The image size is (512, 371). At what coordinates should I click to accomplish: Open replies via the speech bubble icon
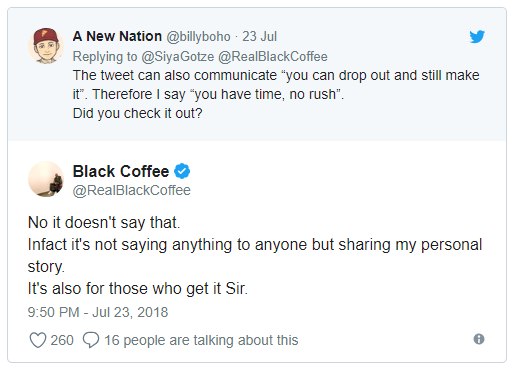pyautogui.click(x=91, y=340)
